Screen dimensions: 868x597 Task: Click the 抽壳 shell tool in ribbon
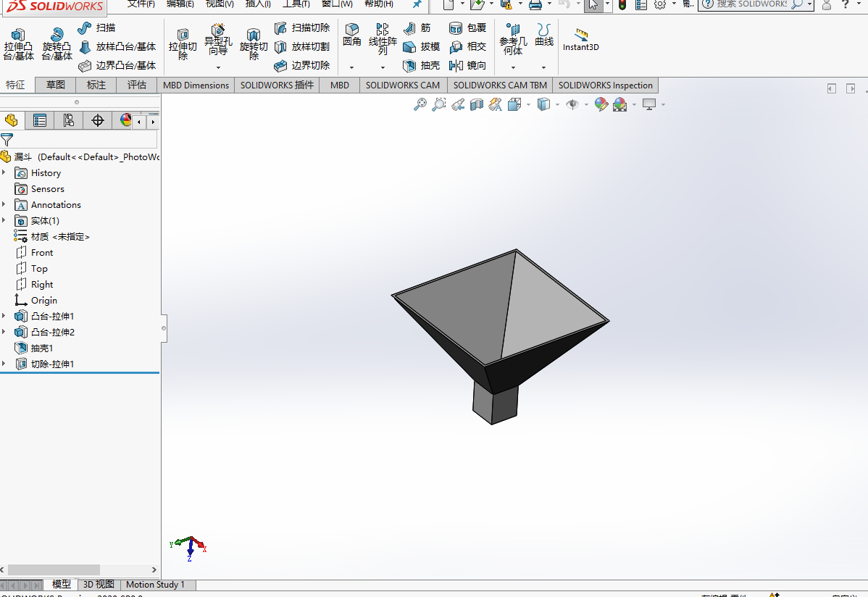pos(422,65)
